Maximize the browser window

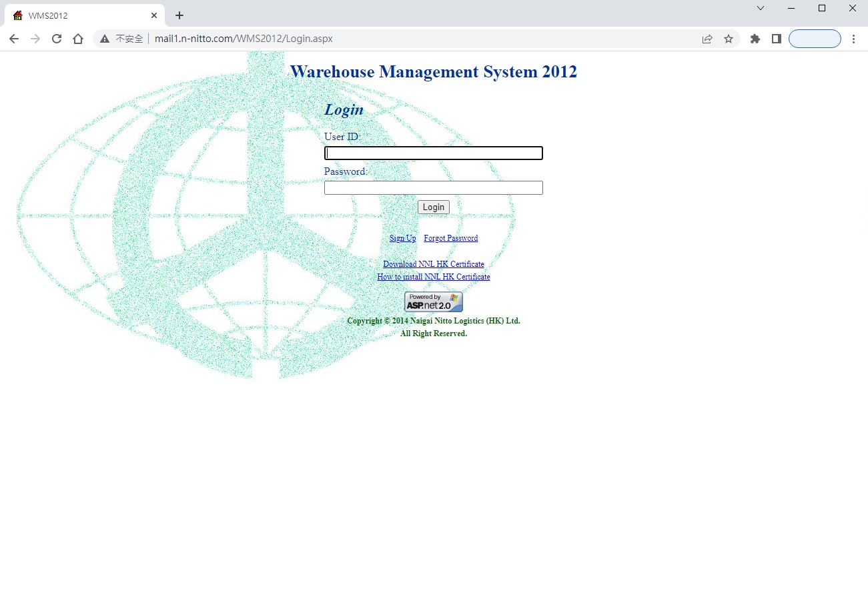(x=822, y=8)
